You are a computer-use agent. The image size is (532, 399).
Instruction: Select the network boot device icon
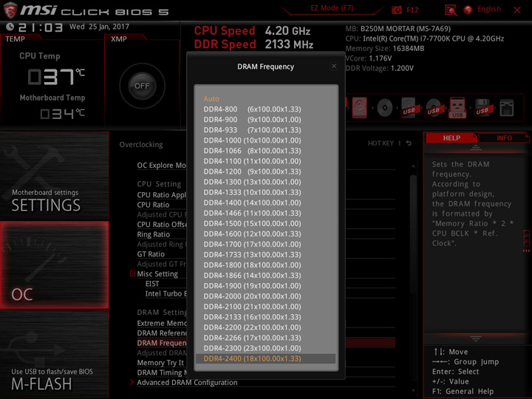[507, 108]
